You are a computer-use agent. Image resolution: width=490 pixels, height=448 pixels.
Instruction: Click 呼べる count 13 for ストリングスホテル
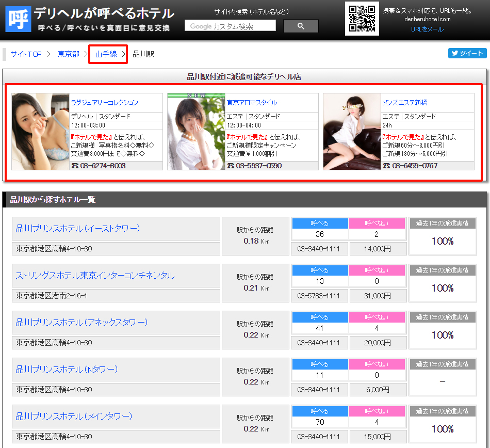click(320, 281)
